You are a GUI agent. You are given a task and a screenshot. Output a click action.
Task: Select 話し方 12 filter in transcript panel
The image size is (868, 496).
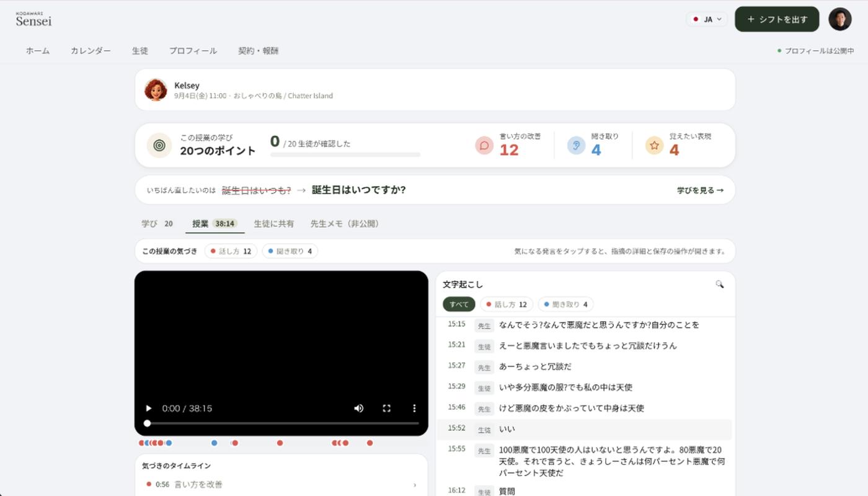[x=507, y=304]
